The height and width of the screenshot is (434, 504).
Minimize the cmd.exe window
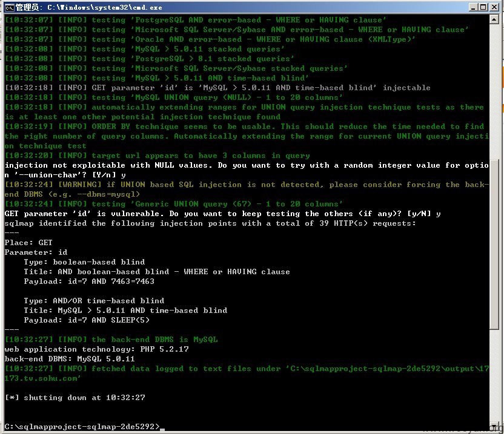click(x=472, y=7)
